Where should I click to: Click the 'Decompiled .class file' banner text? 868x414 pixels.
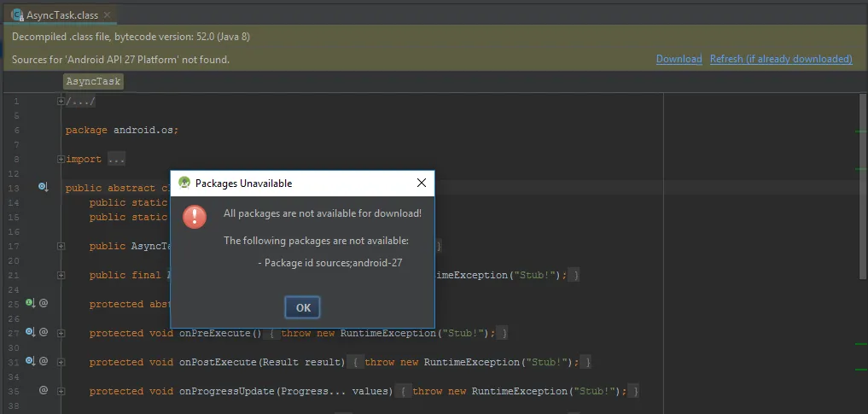click(131, 37)
